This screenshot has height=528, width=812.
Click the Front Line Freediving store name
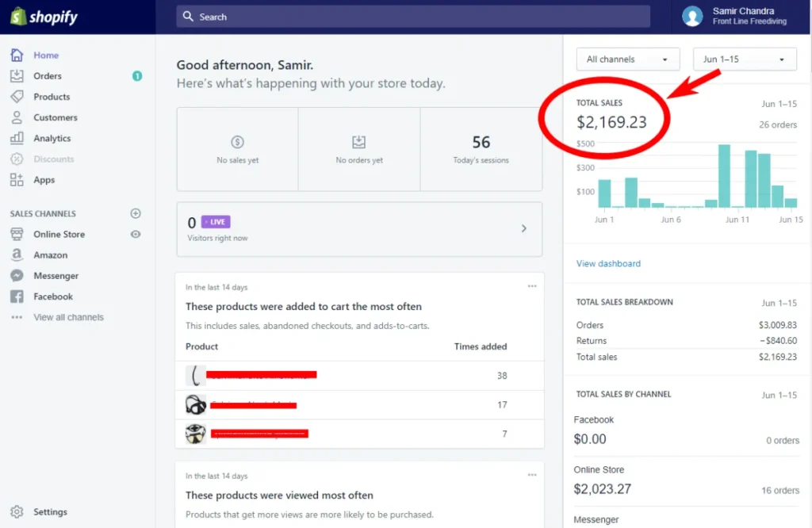(x=749, y=21)
